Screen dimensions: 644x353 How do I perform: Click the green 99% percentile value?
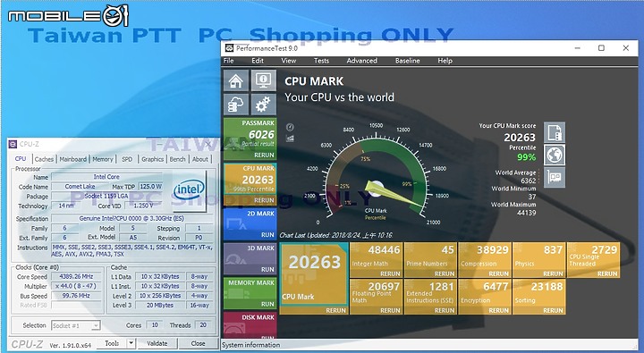pos(527,157)
